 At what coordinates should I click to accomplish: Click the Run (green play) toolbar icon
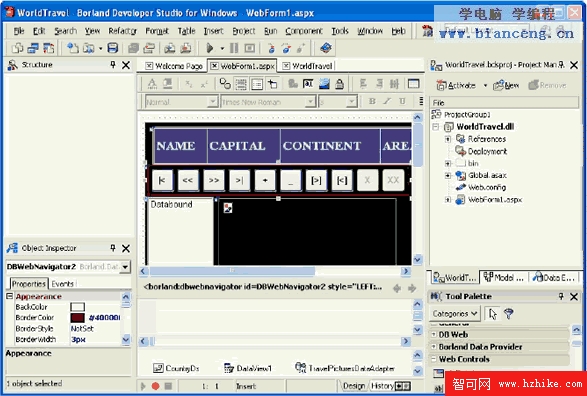coord(210,48)
